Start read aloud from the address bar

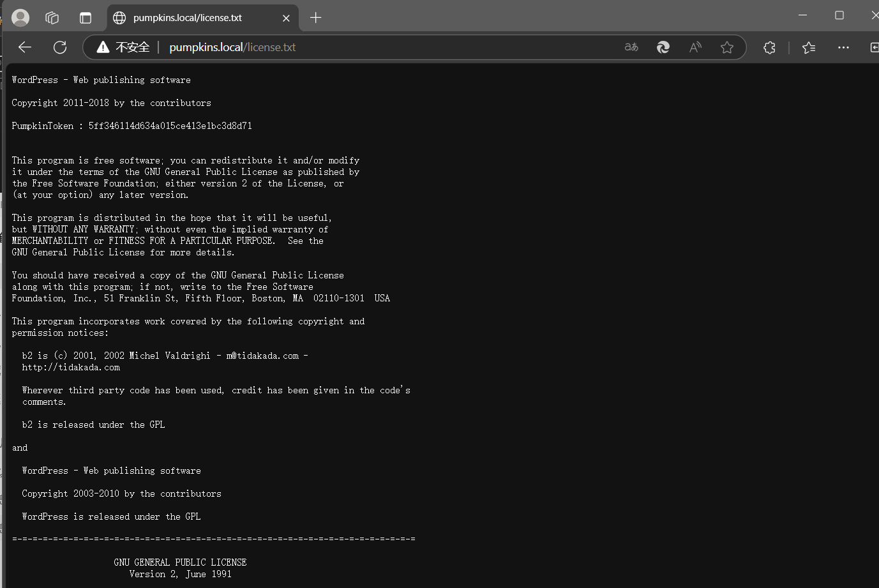[695, 47]
